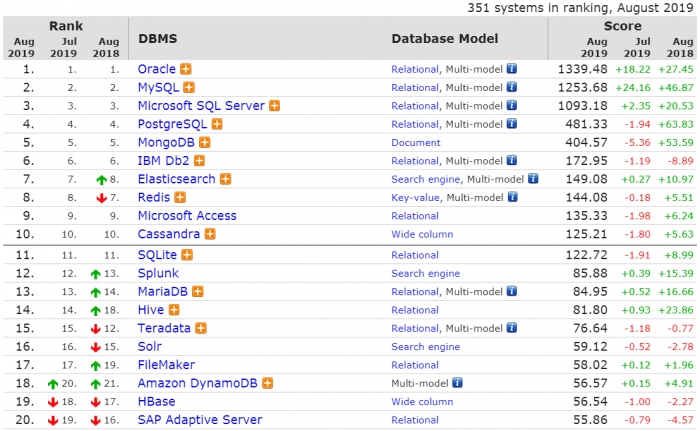Image resolution: width=700 pixels, height=431 pixels.
Task: Click the orange plus icon beside Oracle
Action: (186, 70)
